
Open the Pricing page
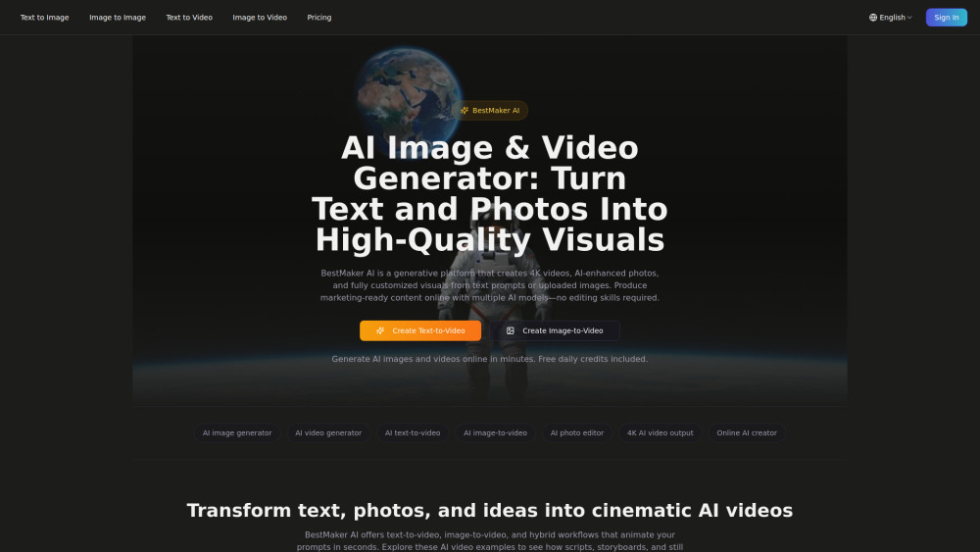click(319, 18)
